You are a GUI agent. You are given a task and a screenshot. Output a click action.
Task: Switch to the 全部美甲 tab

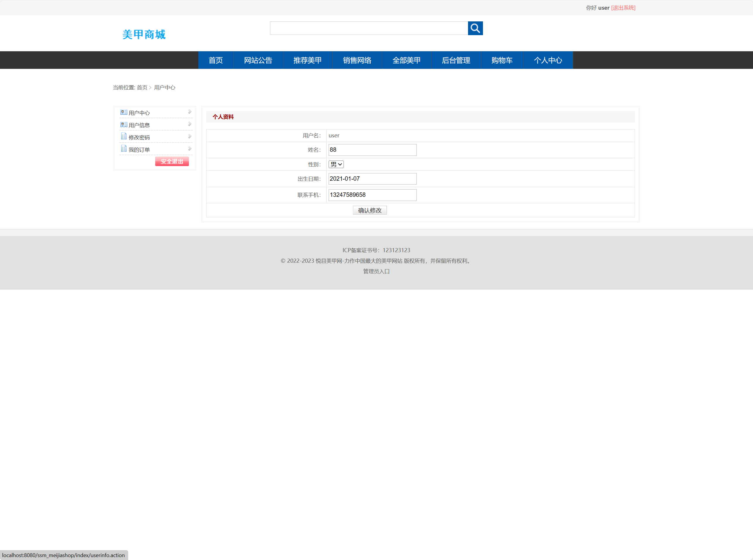point(406,60)
